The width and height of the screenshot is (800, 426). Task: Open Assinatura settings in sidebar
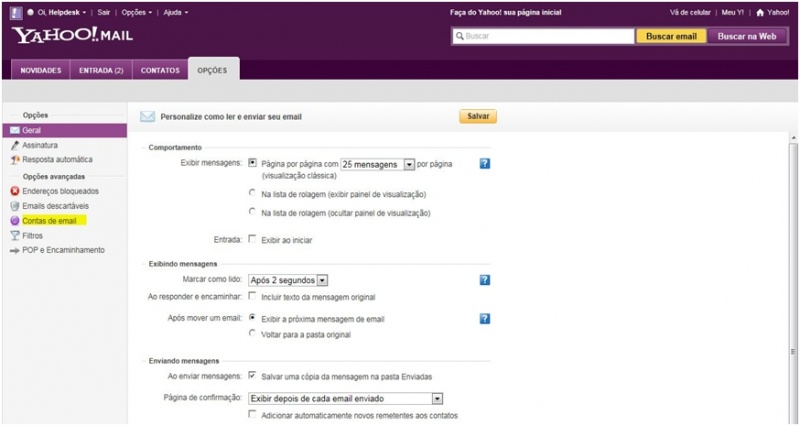coord(40,145)
